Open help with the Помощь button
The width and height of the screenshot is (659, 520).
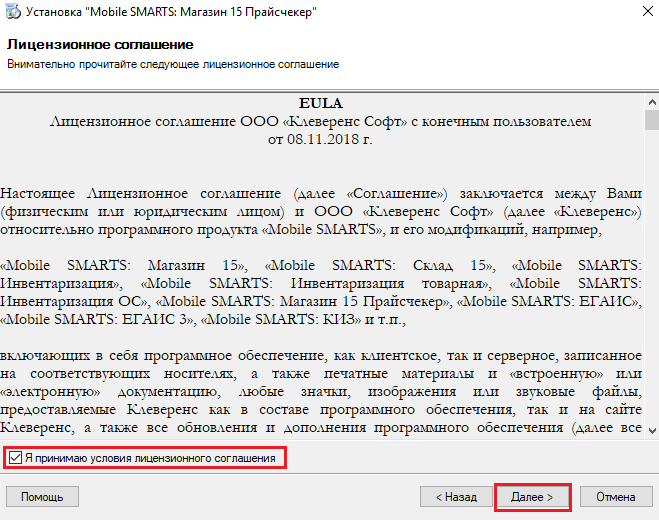coord(42,497)
